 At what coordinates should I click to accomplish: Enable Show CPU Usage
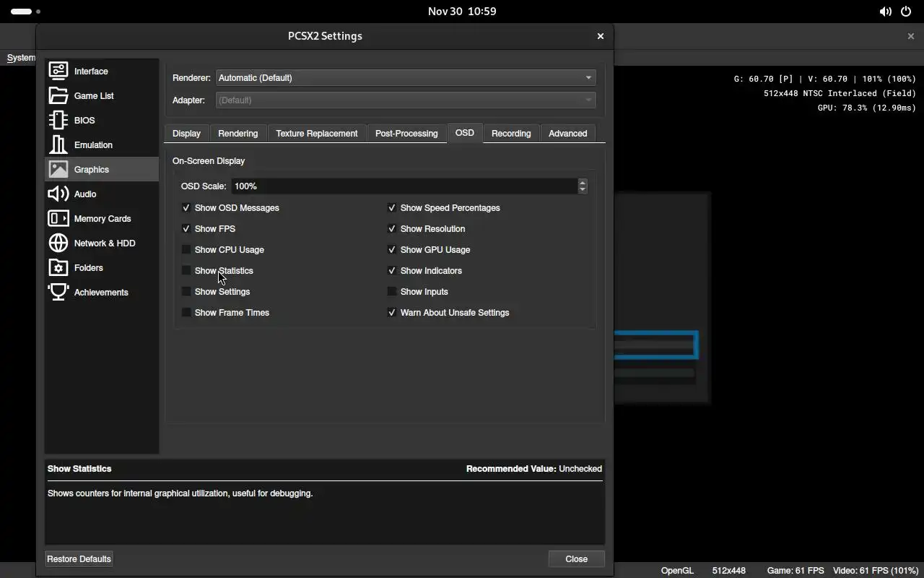[186, 249]
